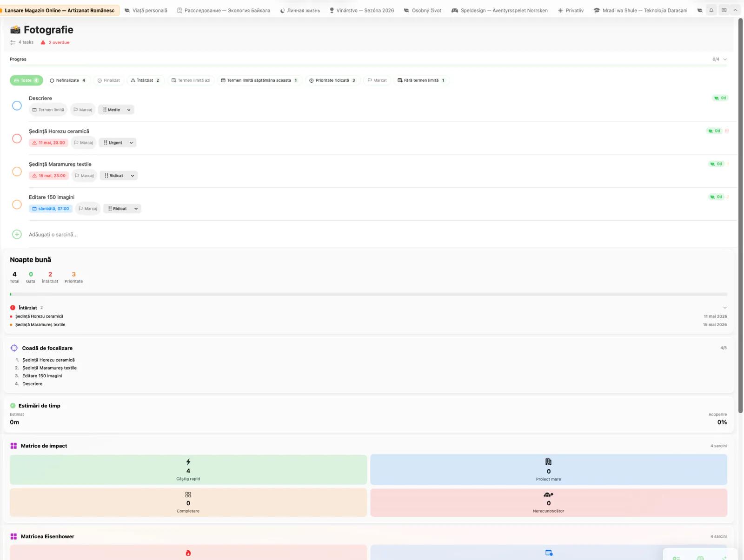The width and height of the screenshot is (744, 560).
Task: Switch to Mradi wa Shule tab
Action: pyautogui.click(x=640, y=10)
